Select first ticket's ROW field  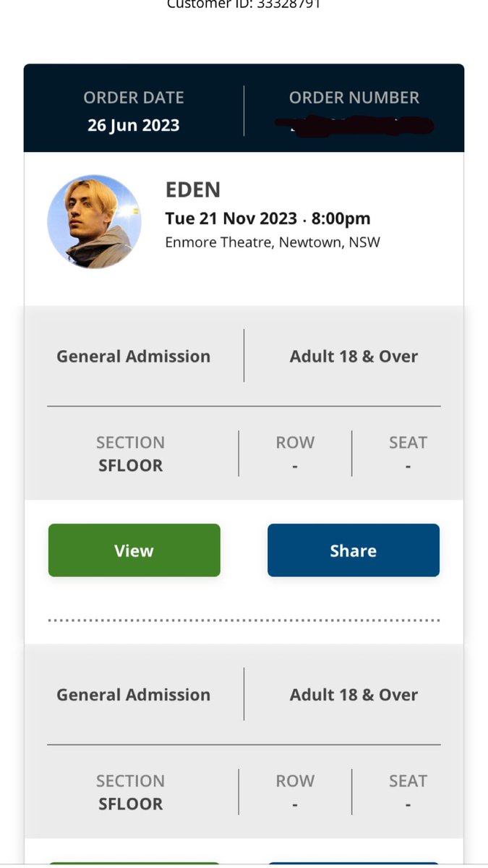point(295,454)
